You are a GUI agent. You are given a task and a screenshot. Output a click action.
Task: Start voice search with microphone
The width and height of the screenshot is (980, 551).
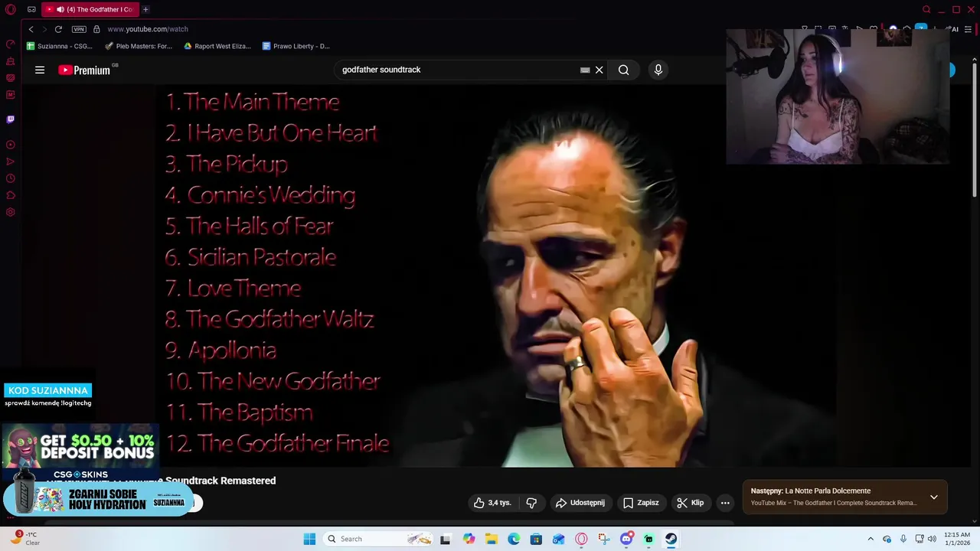(x=658, y=70)
